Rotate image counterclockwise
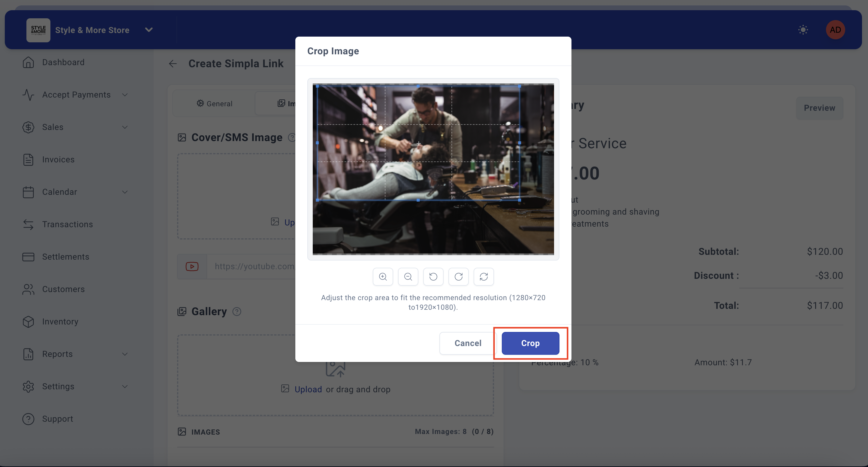This screenshot has width=868, height=467. click(x=433, y=277)
